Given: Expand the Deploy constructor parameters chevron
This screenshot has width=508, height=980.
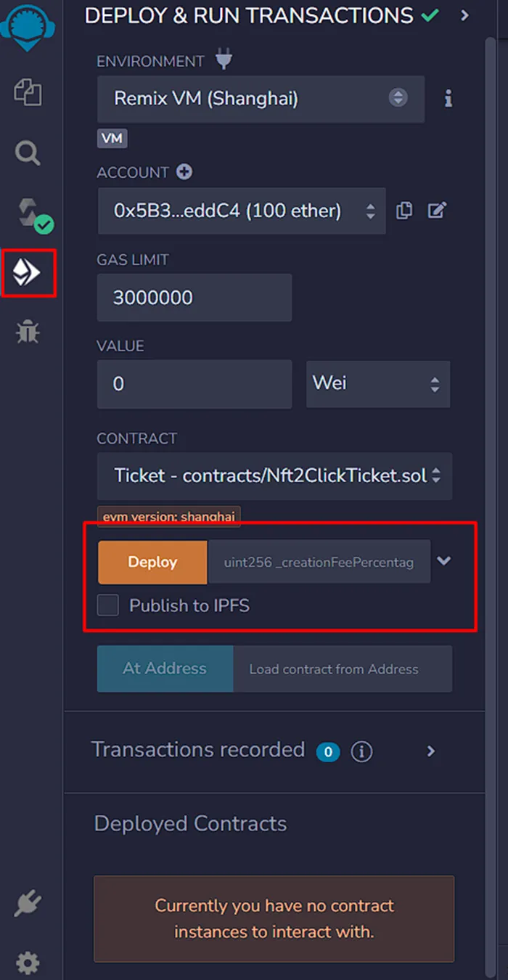Looking at the screenshot, I should (444, 560).
